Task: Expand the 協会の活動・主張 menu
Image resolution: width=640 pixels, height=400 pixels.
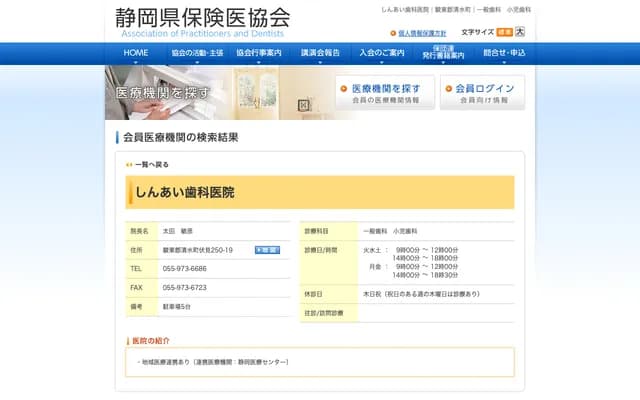Action: coord(197,53)
